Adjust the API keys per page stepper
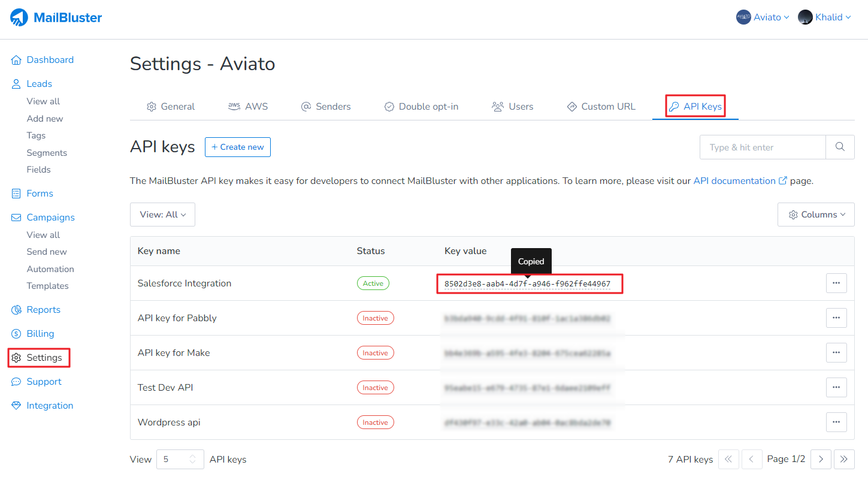 [x=192, y=459]
